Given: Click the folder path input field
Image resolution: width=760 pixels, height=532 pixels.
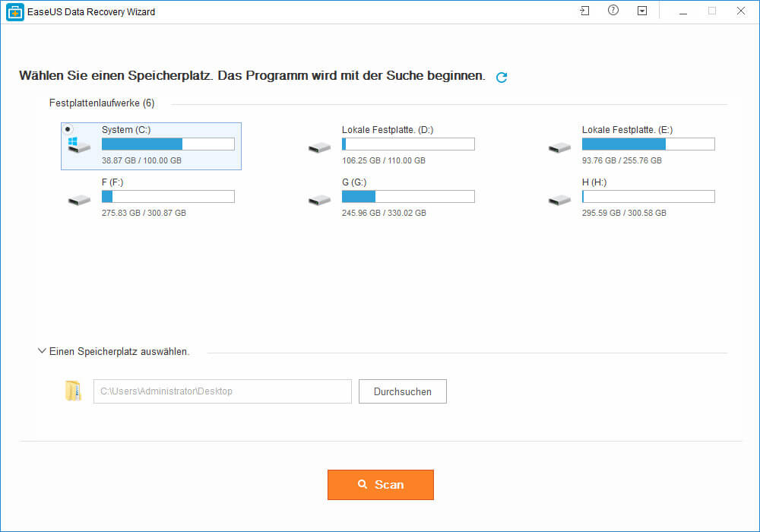Looking at the screenshot, I should coord(222,391).
